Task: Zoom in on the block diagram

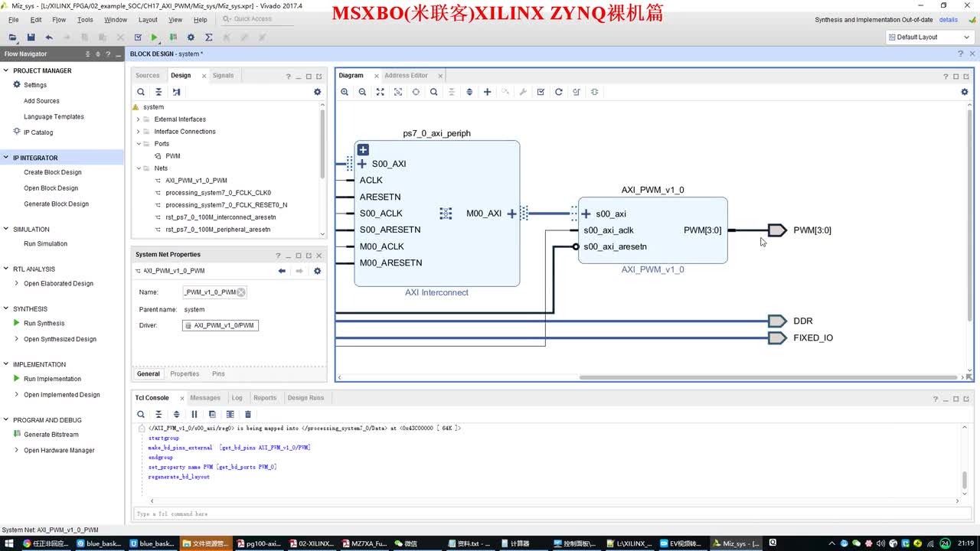Action: click(345, 92)
